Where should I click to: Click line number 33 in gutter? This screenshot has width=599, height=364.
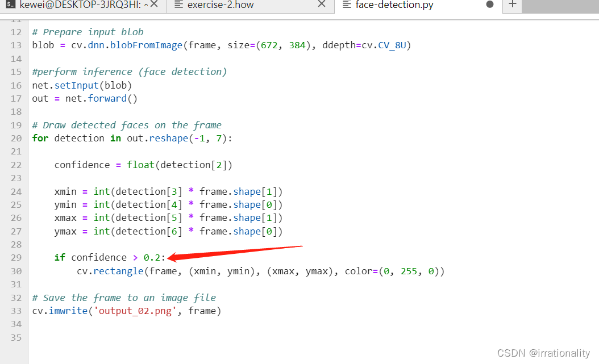16,311
